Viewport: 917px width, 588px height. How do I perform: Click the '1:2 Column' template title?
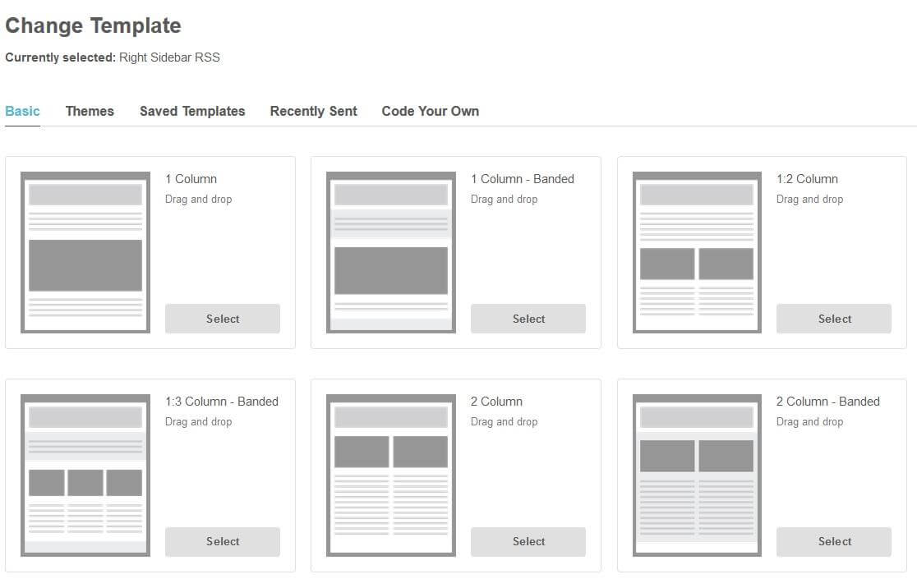pyautogui.click(x=807, y=179)
